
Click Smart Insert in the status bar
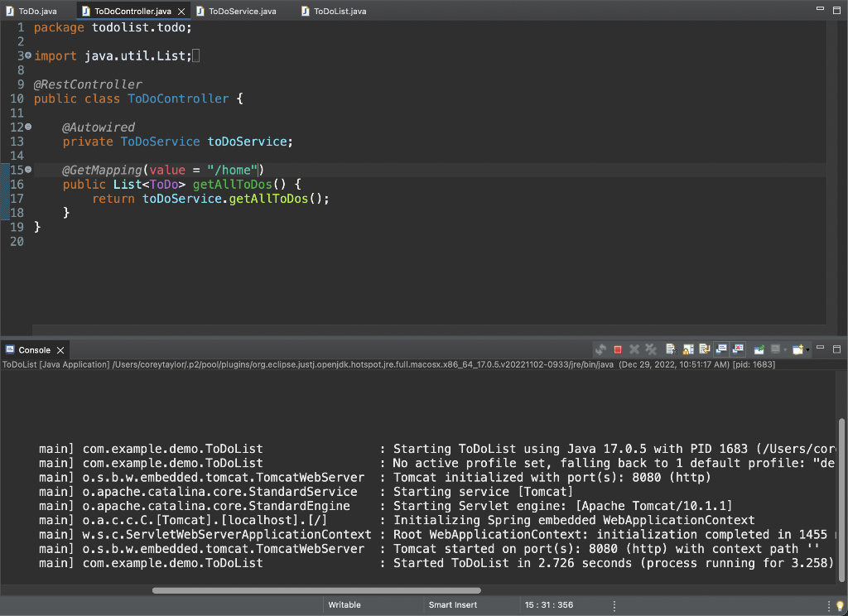[x=452, y=604]
